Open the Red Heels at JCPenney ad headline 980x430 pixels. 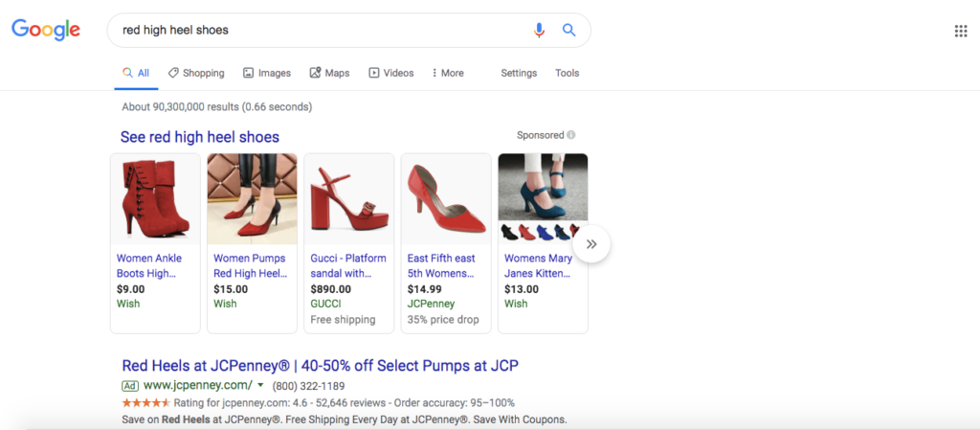(x=320, y=366)
